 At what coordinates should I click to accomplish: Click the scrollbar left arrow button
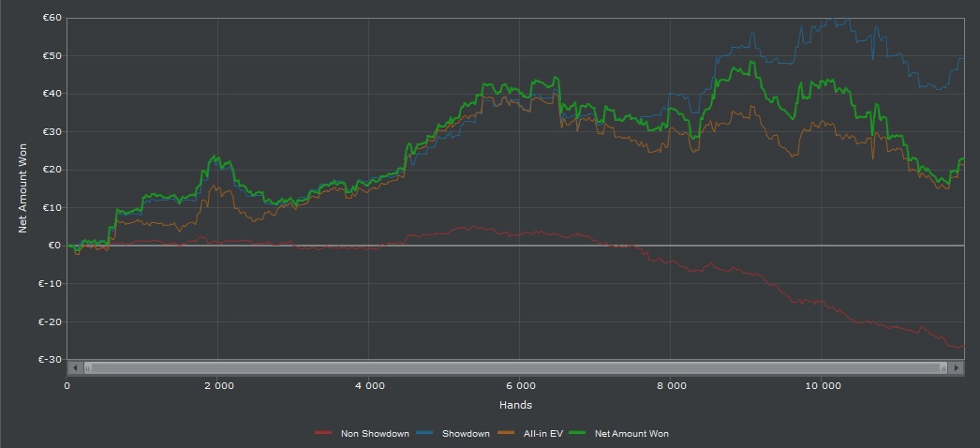(x=74, y=368)
